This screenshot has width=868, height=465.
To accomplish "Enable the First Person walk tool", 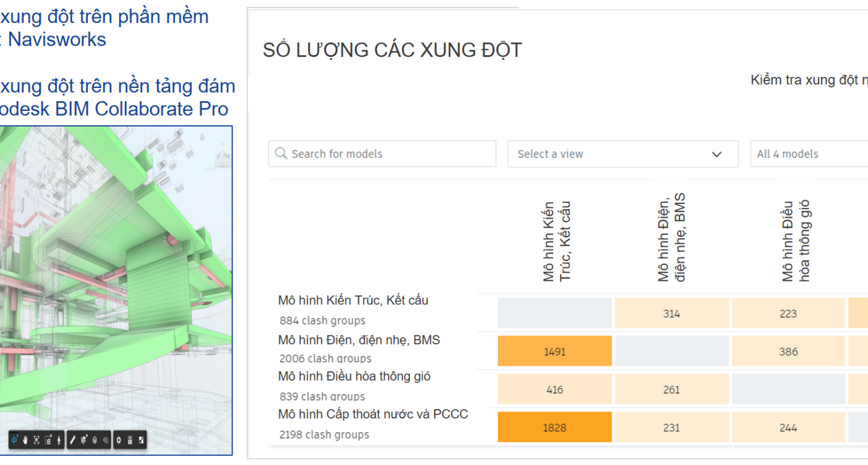I will coord(59,440).
